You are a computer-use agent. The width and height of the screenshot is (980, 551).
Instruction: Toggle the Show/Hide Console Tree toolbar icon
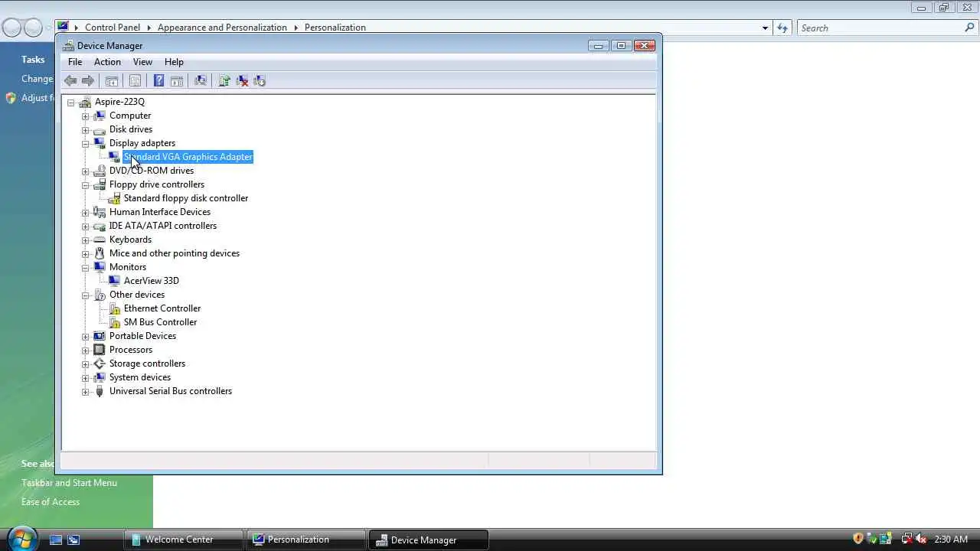click(x=112, y=80)
